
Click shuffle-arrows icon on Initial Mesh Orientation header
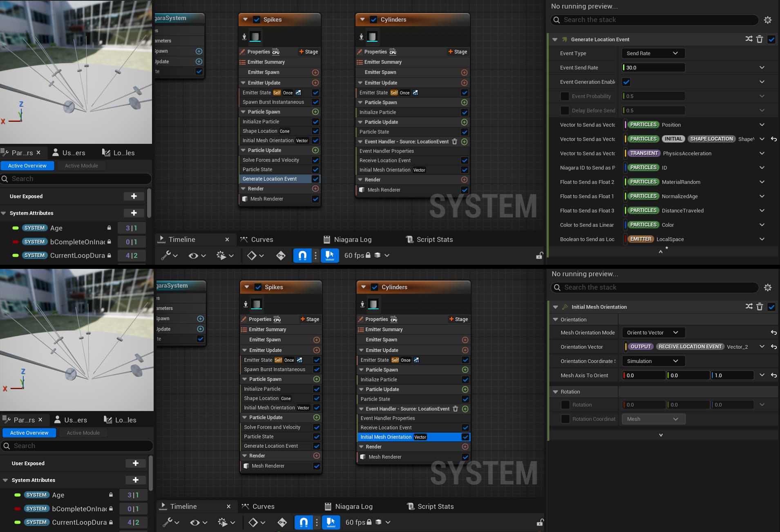(x=749, y=307)
